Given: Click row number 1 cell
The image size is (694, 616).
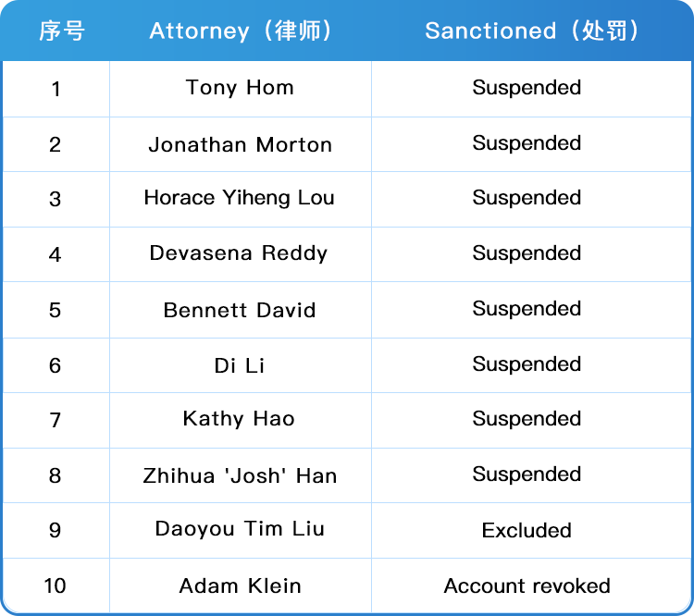Looking at the screenshot, I should [56, 89].
